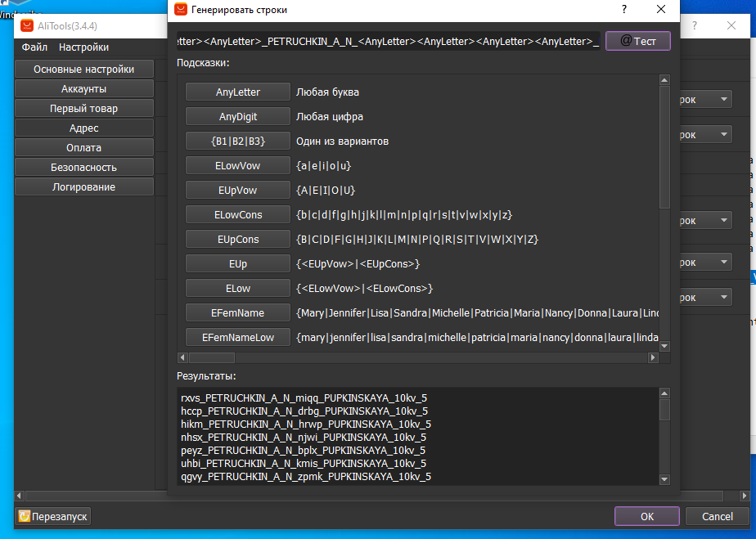Screen dimensions: 756x539
Task: Insert the AnyLetter placeholder
Action: tap(238, 92)
